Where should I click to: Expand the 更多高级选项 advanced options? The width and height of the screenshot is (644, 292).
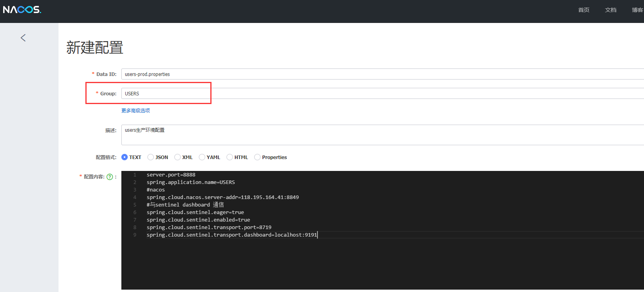click(136, 111)
